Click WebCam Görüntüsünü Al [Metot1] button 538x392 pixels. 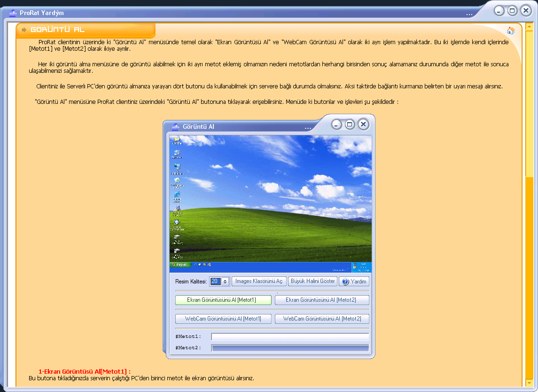coord(223,319)
